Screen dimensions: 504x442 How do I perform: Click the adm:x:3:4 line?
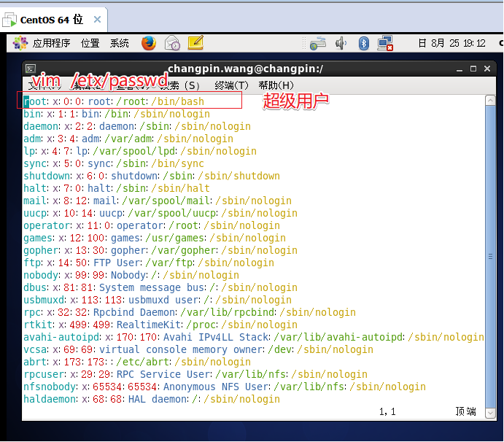pyautogui.click(x=128, y=139)
